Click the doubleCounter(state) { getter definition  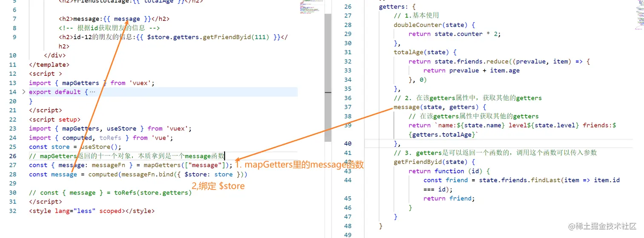point(434,25)
